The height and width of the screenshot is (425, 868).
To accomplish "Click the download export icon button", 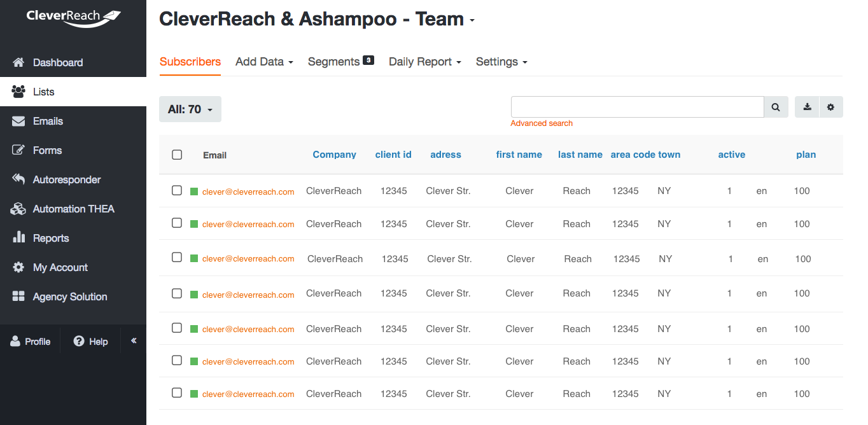I will point(807,108).
